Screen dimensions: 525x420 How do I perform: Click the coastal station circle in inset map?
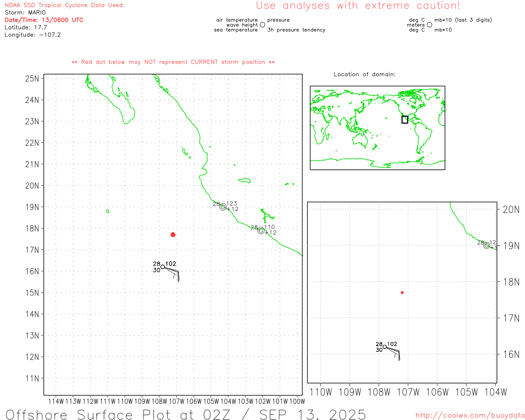[487, 246]
